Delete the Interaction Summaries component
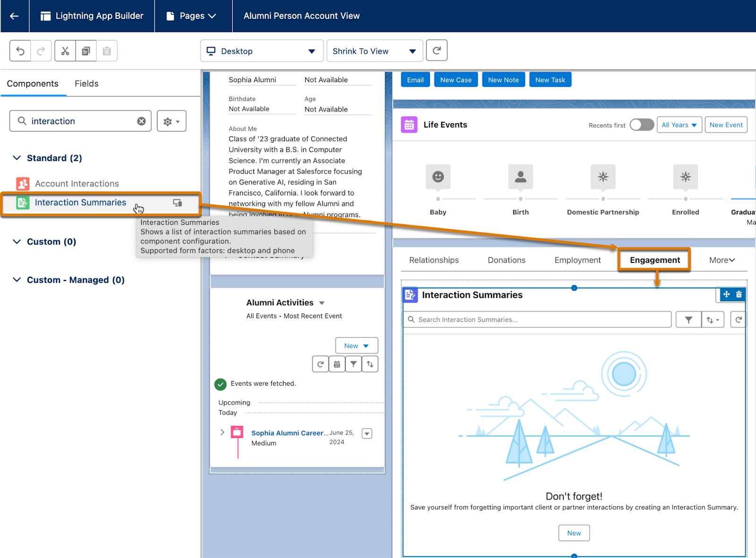The width and height of the screenshot is (756, 558). click(739, 294)
